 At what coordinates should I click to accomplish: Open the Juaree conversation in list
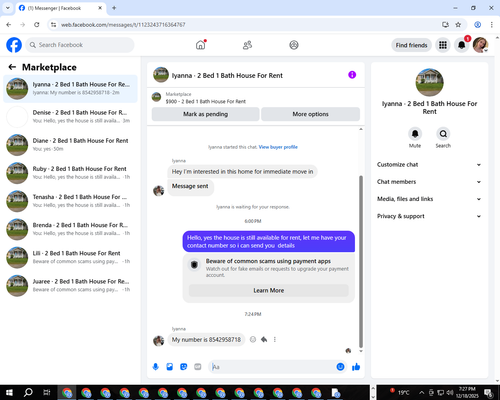pyautogui.click(x=70, y=286)
